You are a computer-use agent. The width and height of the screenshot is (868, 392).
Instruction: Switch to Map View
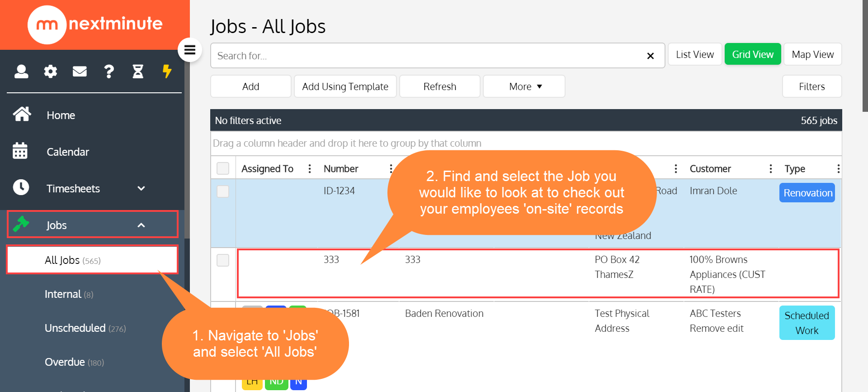point(813,54)
